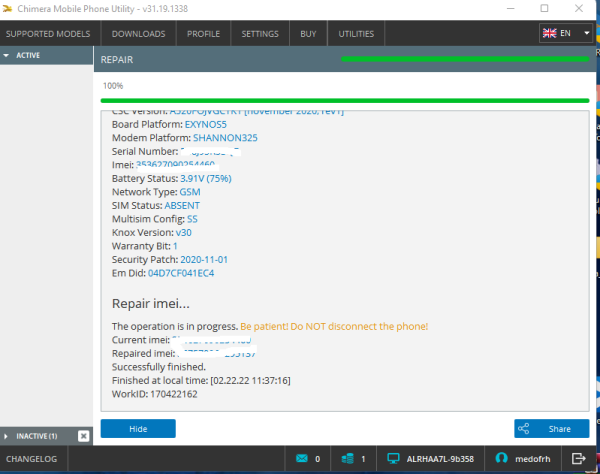Image resolution: width=600 pixels, height=474 pixels.
Task: Select Board Platform value EXYNOS5
Action: (x=206, y=124)
